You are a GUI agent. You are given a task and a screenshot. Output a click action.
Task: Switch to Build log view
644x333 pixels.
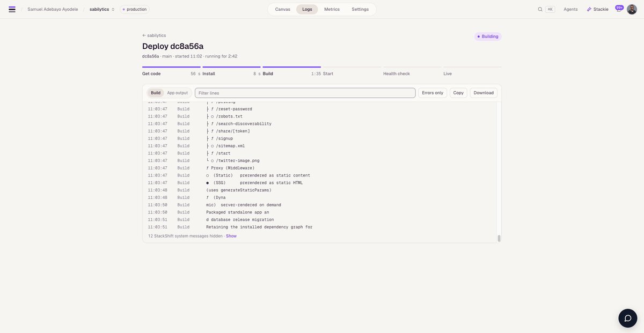tap(156, 93)
